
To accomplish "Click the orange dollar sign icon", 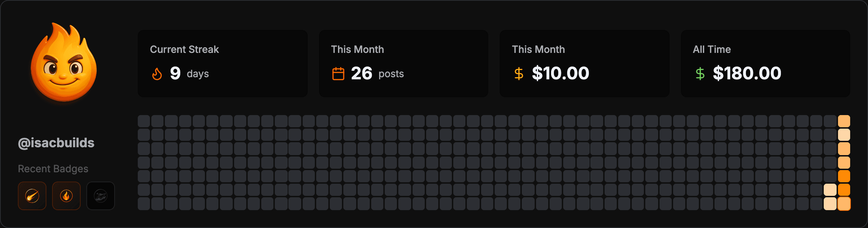I will coord(519,74).
